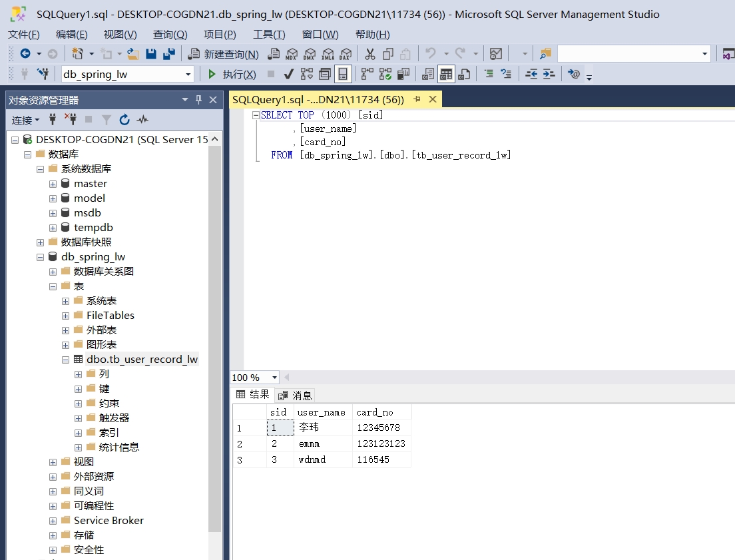This screenshot has width=735, height=560.
Task: Click the 新建查询(N) New Query button
Action: point(223,54)
